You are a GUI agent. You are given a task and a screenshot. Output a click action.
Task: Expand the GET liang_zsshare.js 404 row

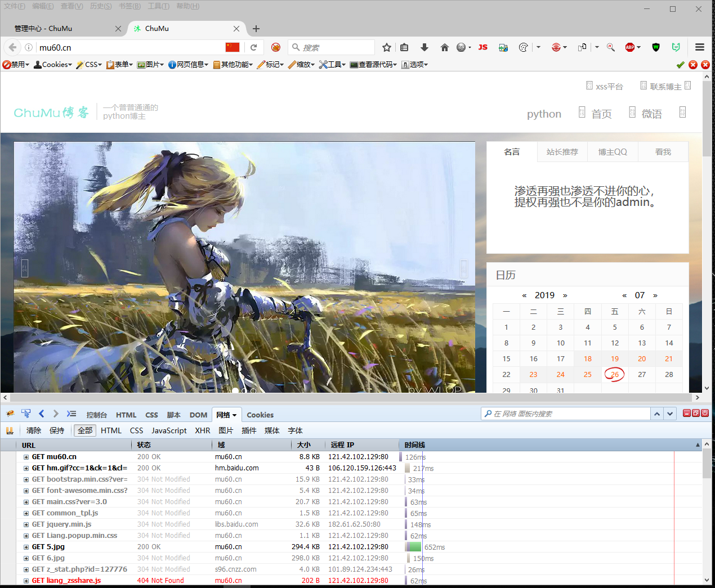pos(26,581)
